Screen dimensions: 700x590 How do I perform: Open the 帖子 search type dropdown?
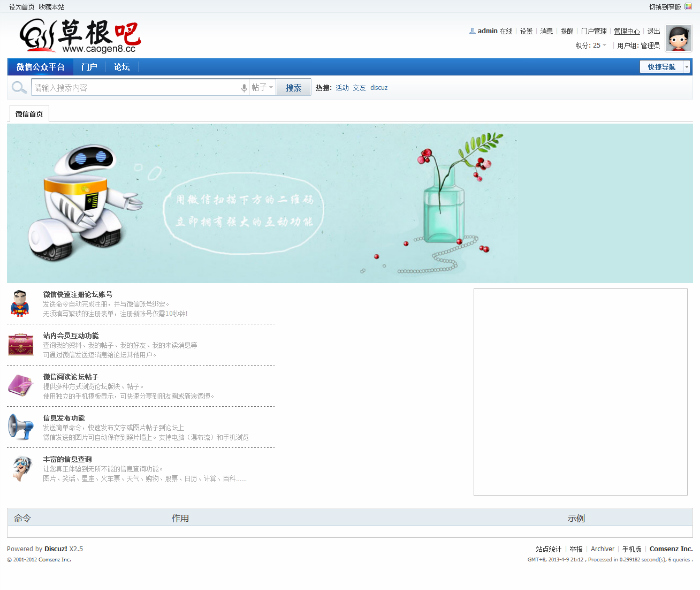coord(262,88)
